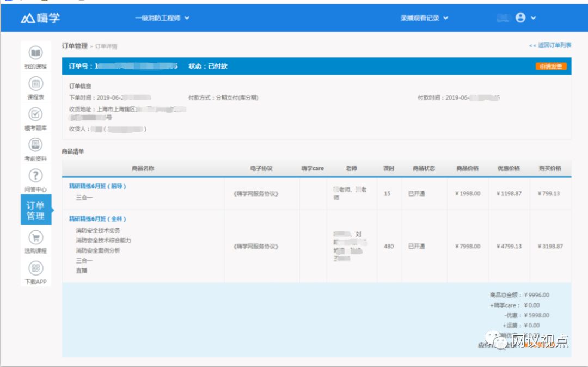Open 我的课程 sidebar icon
Viewport: 588px width, 367px height.
[36, 53]
